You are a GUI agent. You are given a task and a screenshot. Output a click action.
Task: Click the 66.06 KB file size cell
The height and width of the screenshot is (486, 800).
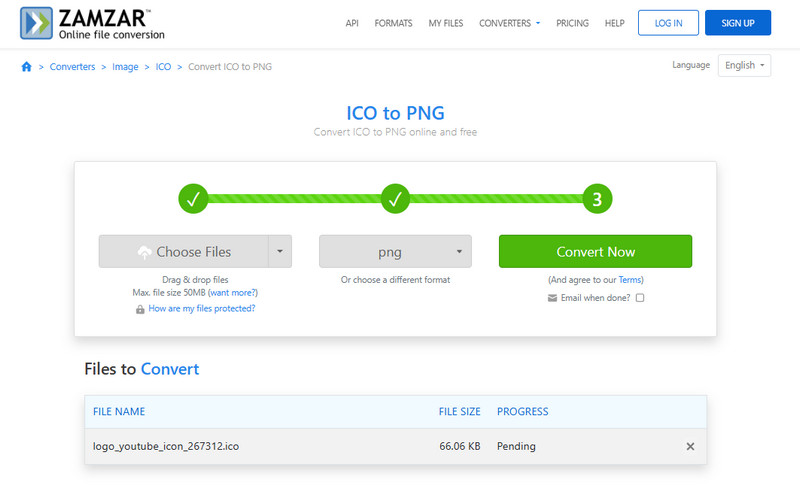coord(460,446)
